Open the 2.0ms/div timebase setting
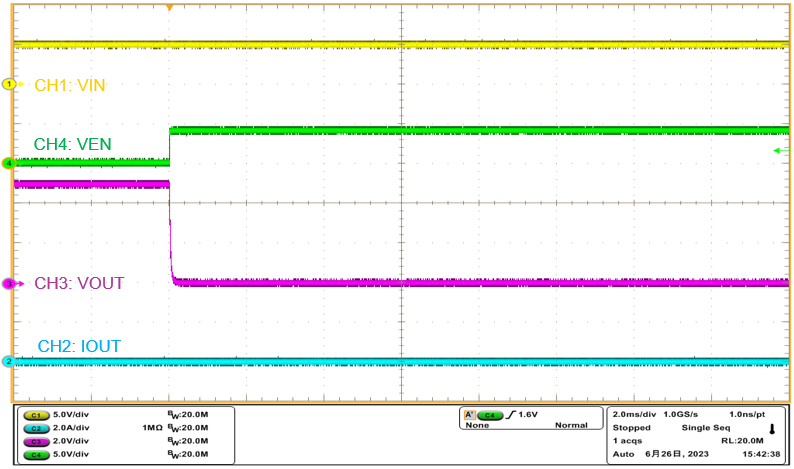This screenshot has height=469, width=794. pos(635,413)
